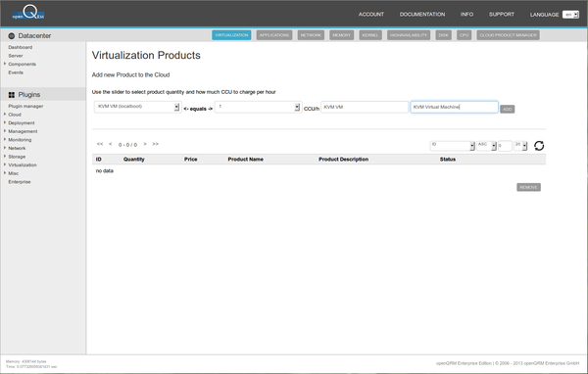Open the Support menu
588x374 pixels.
(502, 15)
